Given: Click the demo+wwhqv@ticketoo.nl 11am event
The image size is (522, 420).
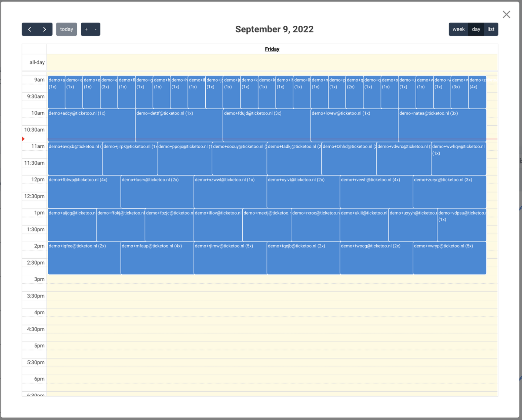Looking at the screenshot, I should click(x=459, y=159).
